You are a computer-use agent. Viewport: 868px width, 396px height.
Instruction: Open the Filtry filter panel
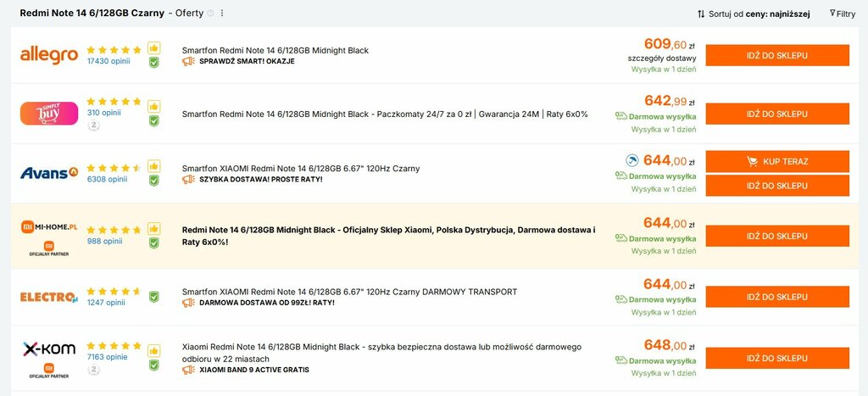tap(843, 14)
